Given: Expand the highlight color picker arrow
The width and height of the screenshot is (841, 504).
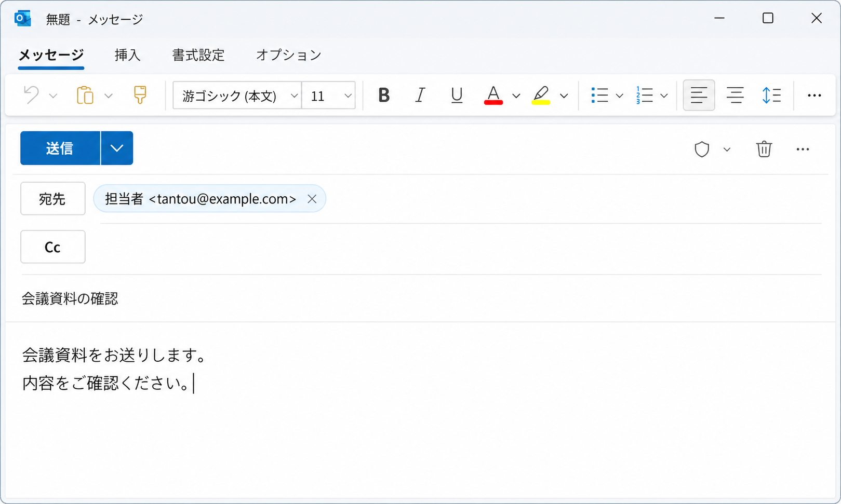Looking at the screenshot, I should point(564,96).
